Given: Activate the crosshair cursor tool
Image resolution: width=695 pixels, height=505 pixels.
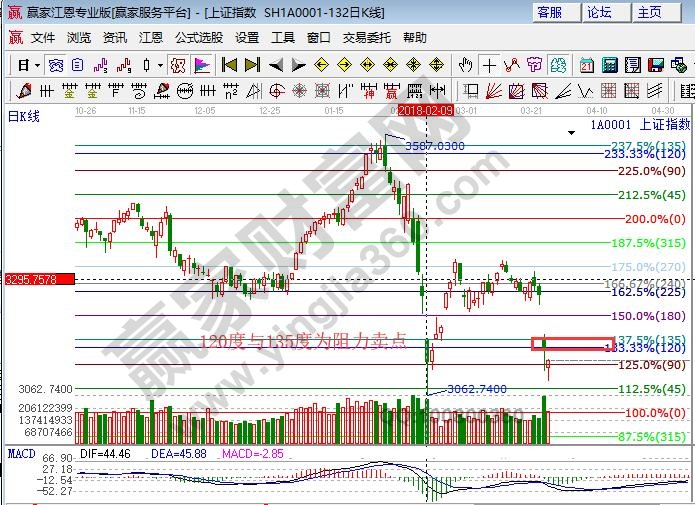Looking at the screenshot, I should click(x=489, y=65).
